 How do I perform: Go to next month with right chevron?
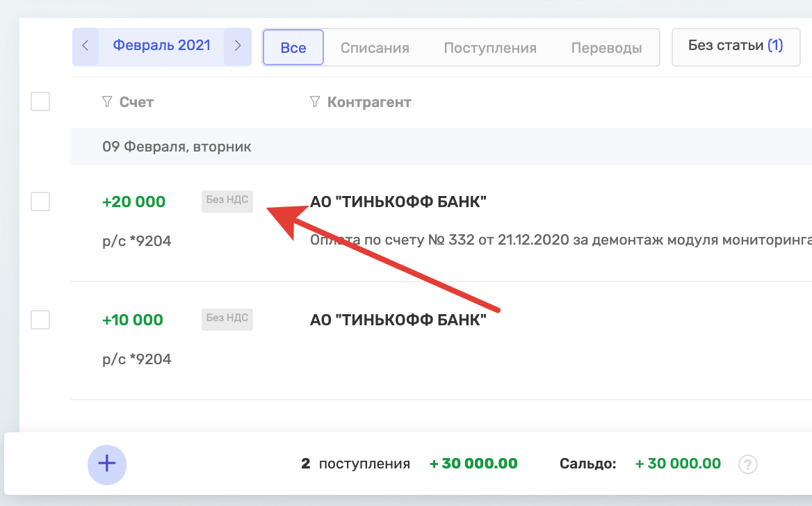click(x=238, y=46)
